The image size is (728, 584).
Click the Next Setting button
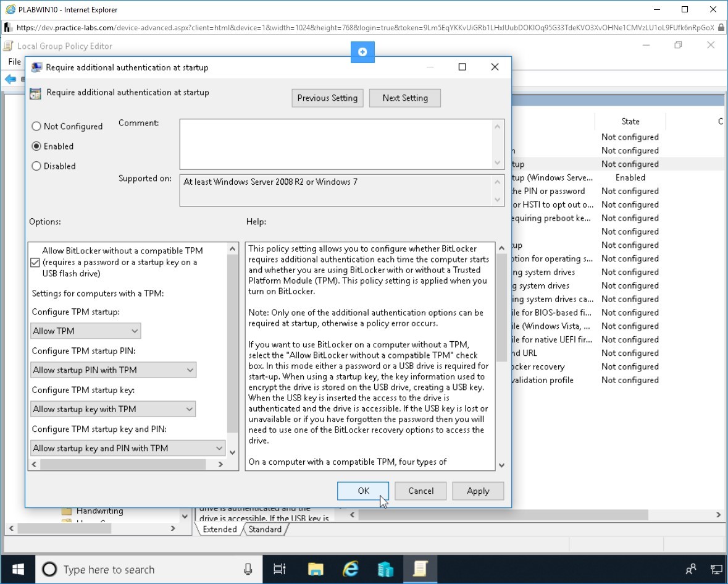405,98
